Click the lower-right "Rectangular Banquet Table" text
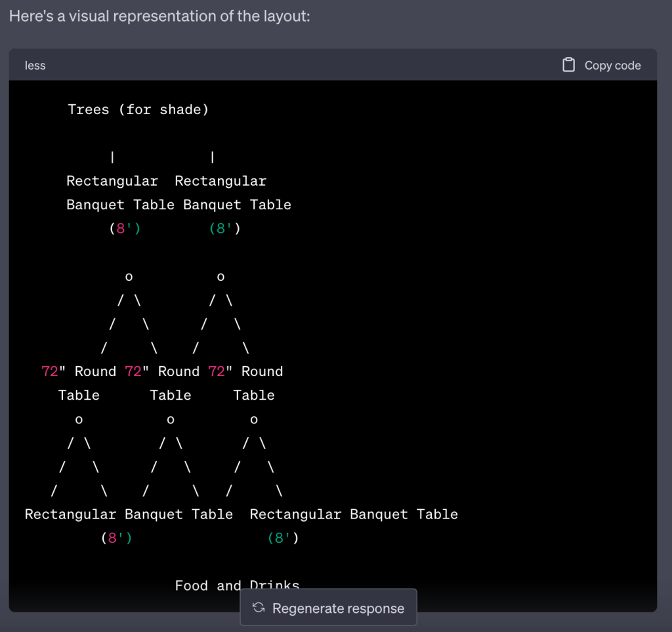Image resolution: width=672 pixels, height=632 pixels. [x=354, y=514]
